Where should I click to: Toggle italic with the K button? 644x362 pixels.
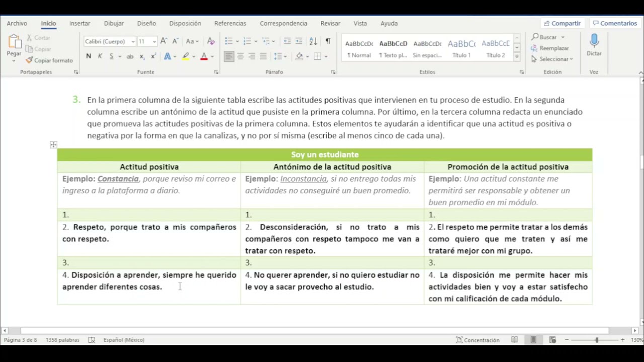100,56
